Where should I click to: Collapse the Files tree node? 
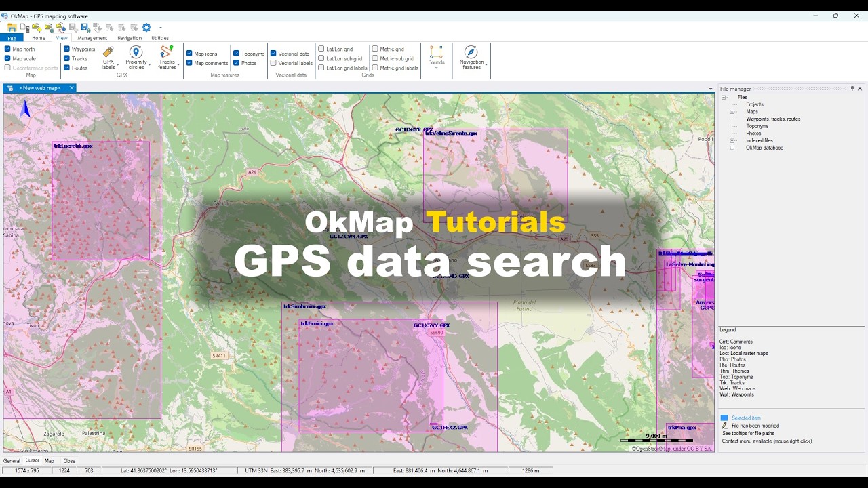pyautogui.click(x=724, y=97)
